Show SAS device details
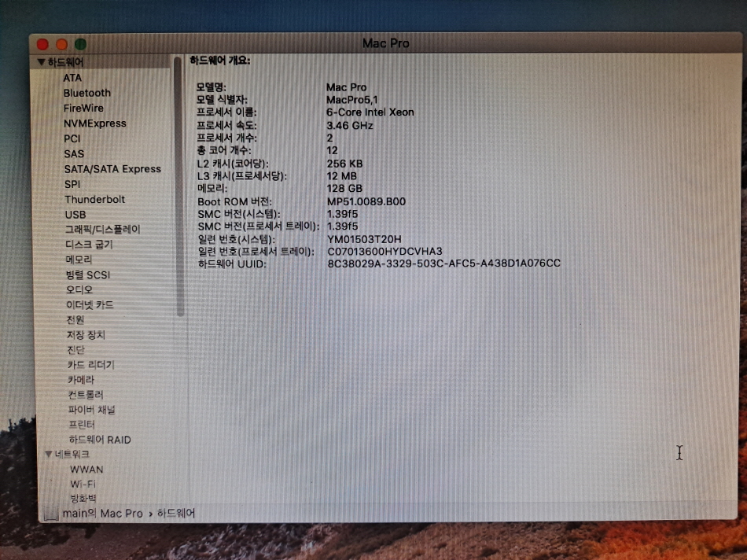Viewport: 747px width, 560px height. click(x=74, y=153)
